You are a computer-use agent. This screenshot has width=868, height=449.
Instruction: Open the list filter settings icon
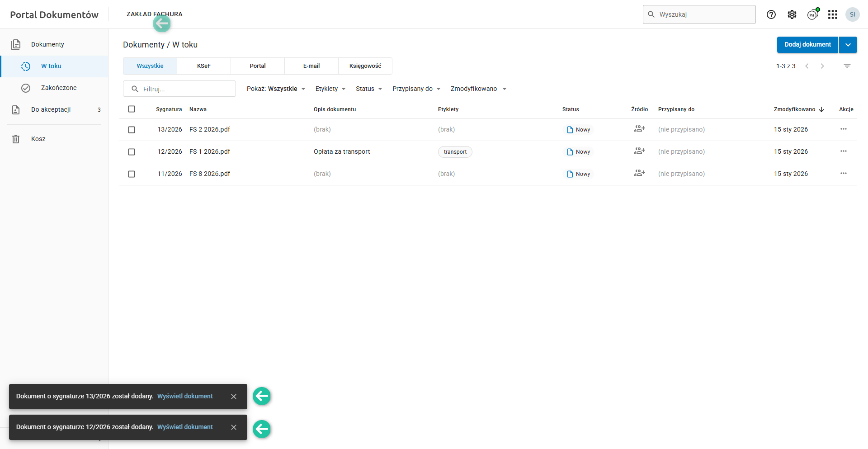click(847, 66)
